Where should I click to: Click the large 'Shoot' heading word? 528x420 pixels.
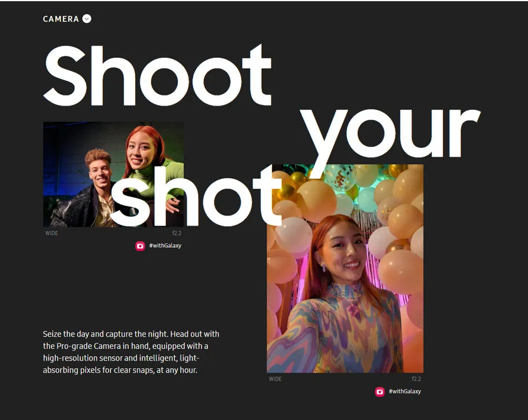pos(158,76)
